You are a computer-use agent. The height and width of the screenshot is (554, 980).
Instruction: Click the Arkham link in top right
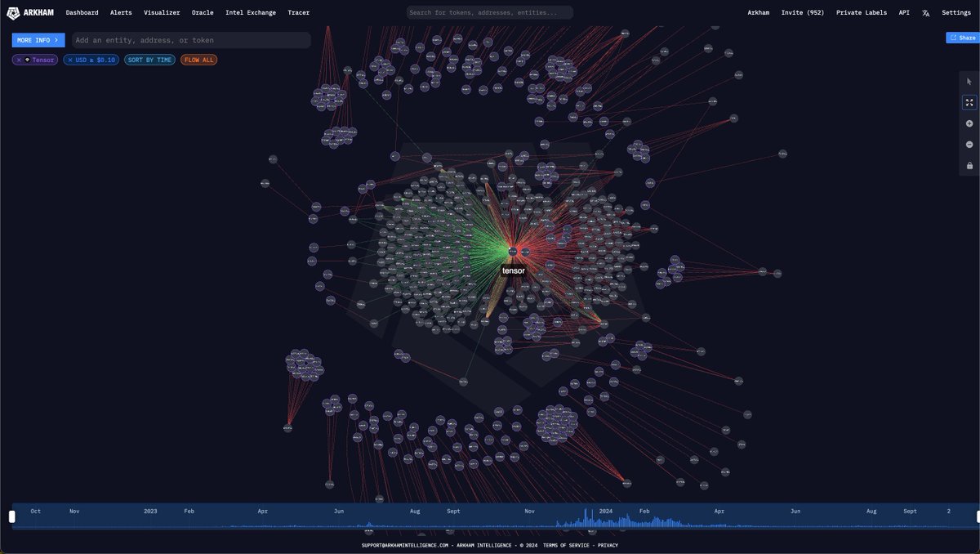coord(759,13)
